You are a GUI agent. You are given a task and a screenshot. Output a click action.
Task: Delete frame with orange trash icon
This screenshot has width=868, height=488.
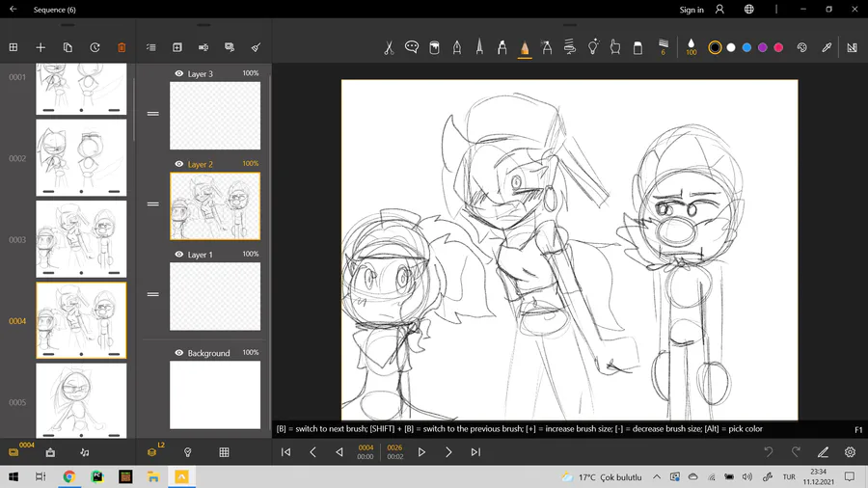point(122,47)
